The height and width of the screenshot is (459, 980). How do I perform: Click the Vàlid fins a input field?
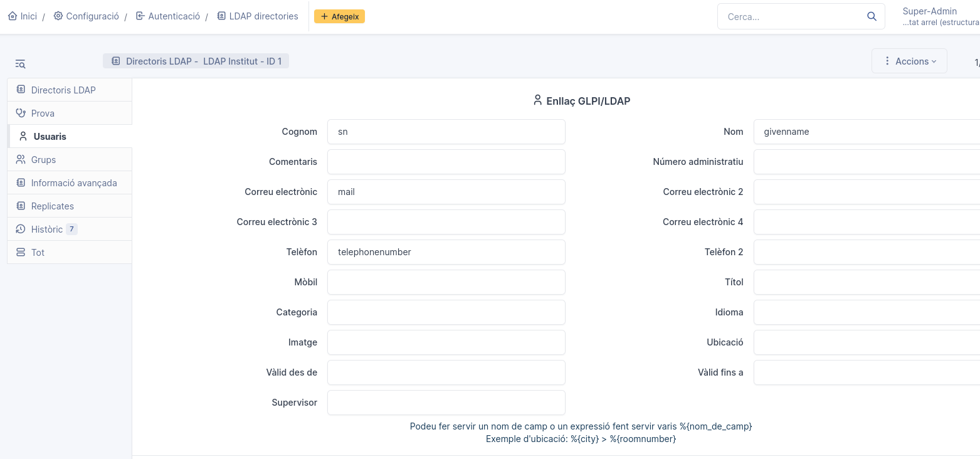pos(867,372)
